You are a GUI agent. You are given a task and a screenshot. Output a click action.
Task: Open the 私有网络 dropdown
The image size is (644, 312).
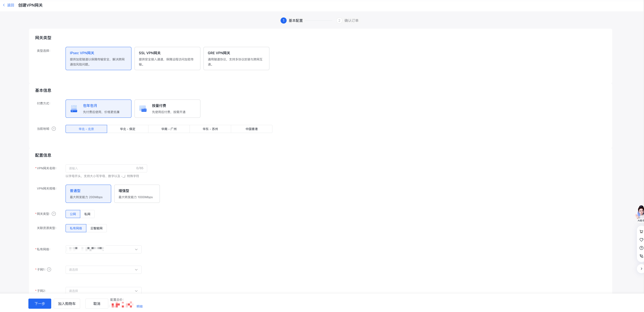(103, 249)
